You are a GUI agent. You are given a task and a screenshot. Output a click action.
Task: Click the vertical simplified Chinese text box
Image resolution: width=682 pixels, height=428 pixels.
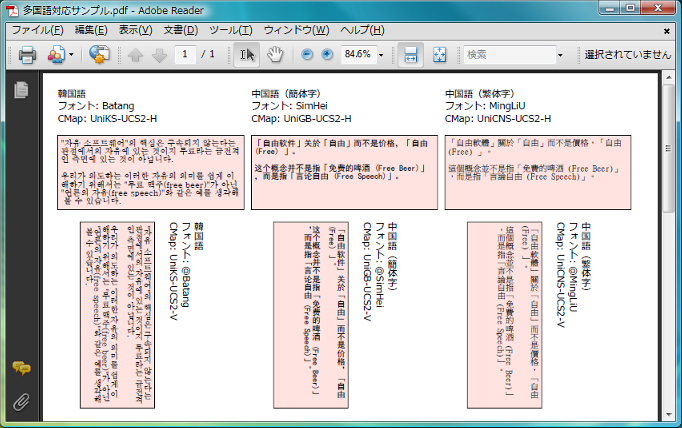click(x=311, y=315)
